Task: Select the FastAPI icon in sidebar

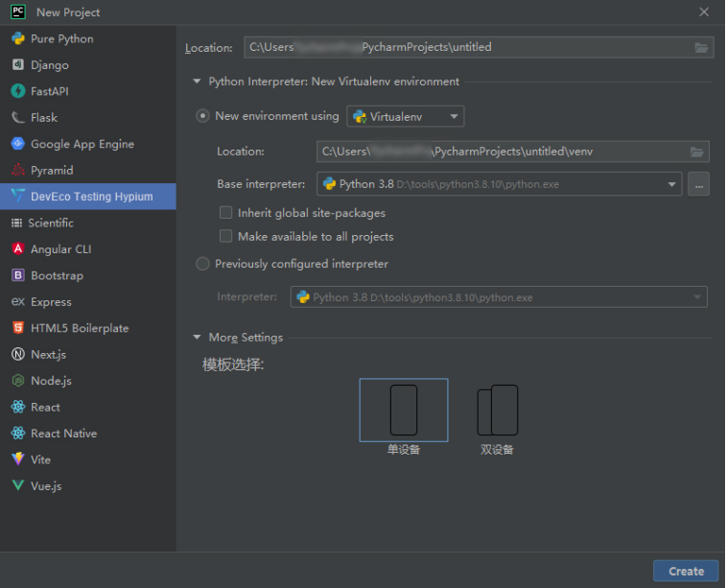Action: (x=17, y=91)
